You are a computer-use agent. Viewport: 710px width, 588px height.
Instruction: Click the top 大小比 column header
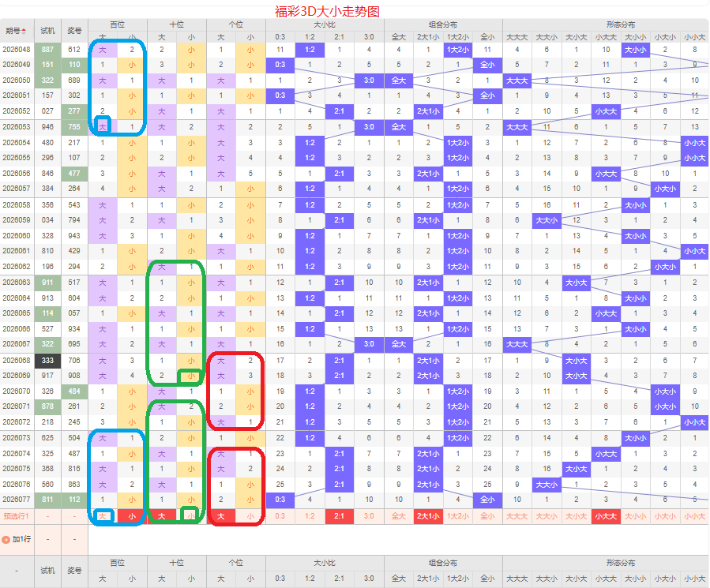pyautogui.click(x=325, y=24)
